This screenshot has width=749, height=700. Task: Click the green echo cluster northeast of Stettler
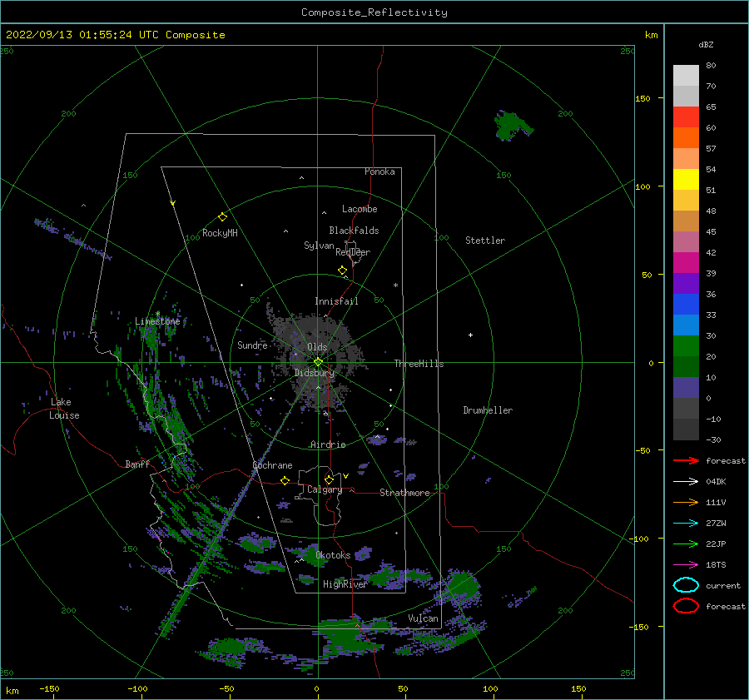(x=512, y=125)
